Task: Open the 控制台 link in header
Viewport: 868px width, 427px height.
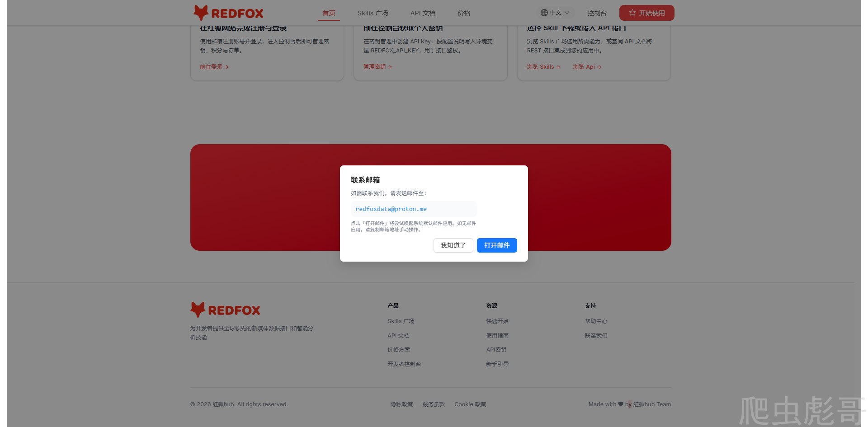Action: pyautogui.click(x=597, y=13)
